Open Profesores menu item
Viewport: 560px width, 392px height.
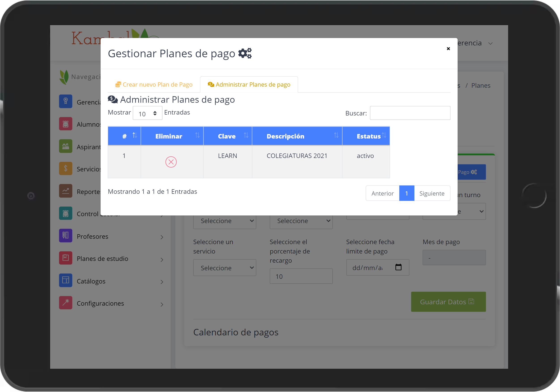point(92,236)
